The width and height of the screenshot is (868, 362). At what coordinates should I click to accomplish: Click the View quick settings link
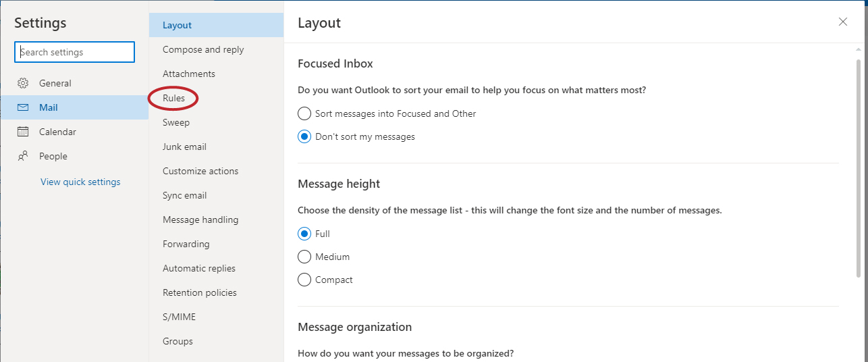(x=80, y=182)
